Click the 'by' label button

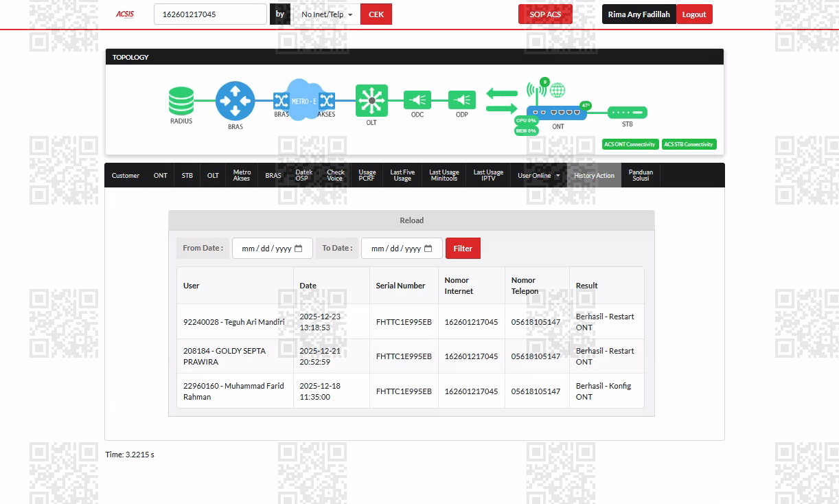pos(280,14)
